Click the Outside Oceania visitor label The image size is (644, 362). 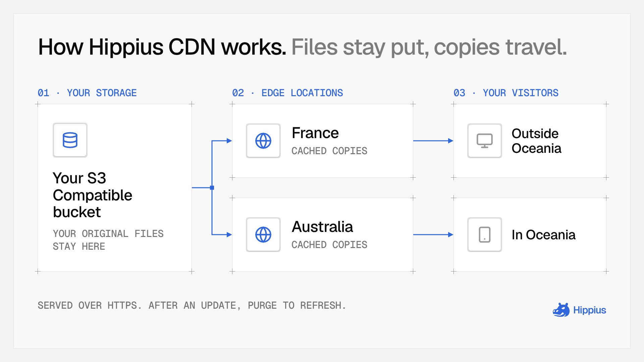(536, 141)
